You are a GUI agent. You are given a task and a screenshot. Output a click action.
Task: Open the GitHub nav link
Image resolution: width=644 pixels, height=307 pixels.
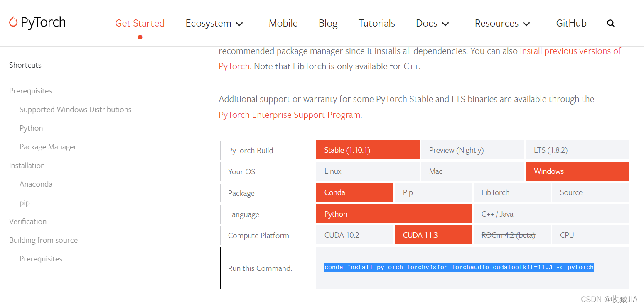click(x=571, y=23)
